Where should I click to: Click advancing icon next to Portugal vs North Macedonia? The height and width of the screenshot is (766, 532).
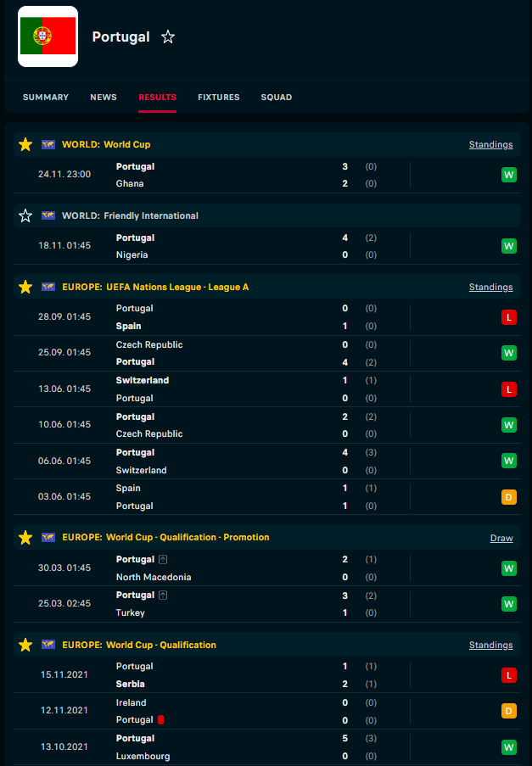161,560
